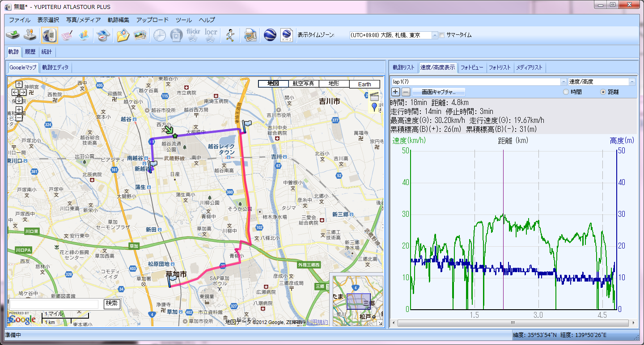Switch map view to 地図
The width and height of the screenshot is (644, 345).
click(273, 84)
